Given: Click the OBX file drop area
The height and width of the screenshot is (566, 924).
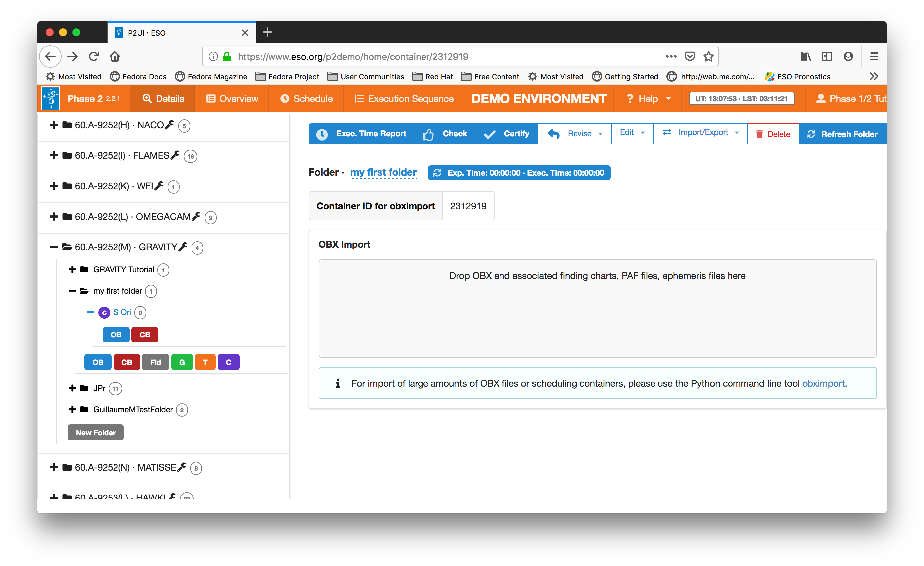Looking at the screenshot, I should click(597, 308).
